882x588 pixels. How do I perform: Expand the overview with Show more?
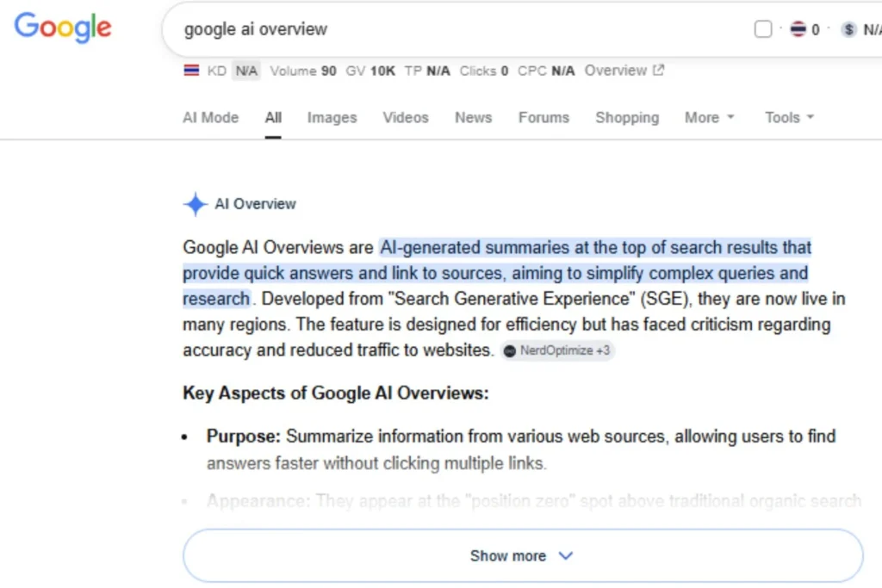coord(523,555)
